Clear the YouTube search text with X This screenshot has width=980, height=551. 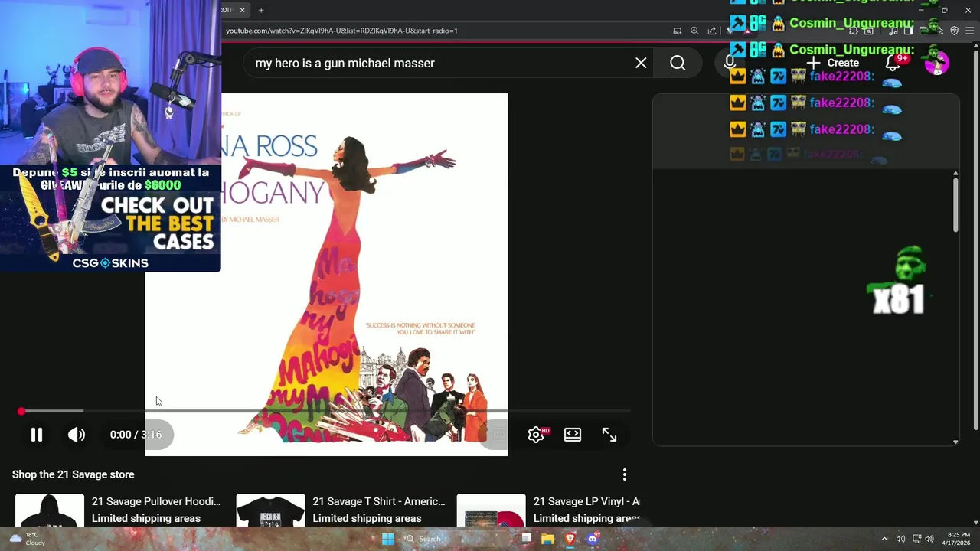(641, 63)
